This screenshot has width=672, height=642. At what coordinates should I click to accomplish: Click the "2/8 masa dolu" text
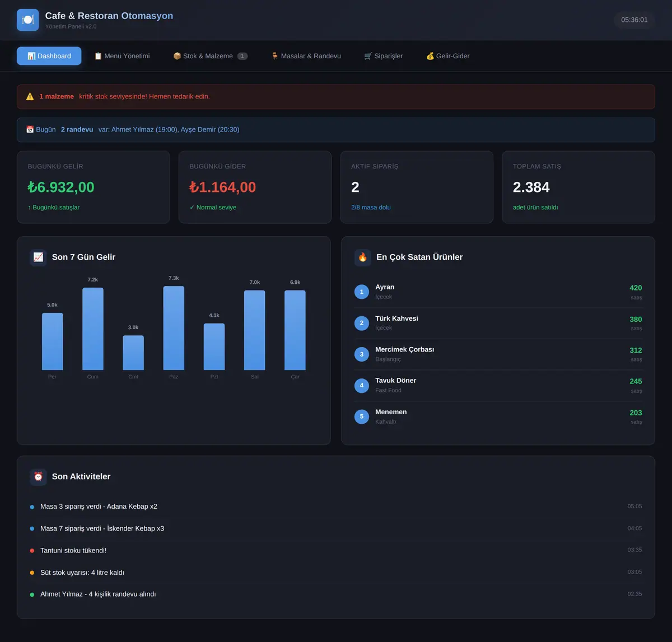click(371, 208)
